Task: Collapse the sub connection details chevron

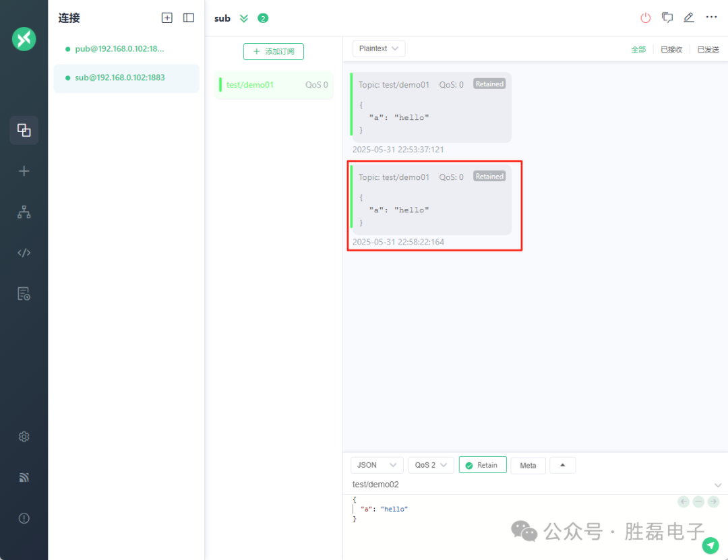Action: click(x=244, y=18)
